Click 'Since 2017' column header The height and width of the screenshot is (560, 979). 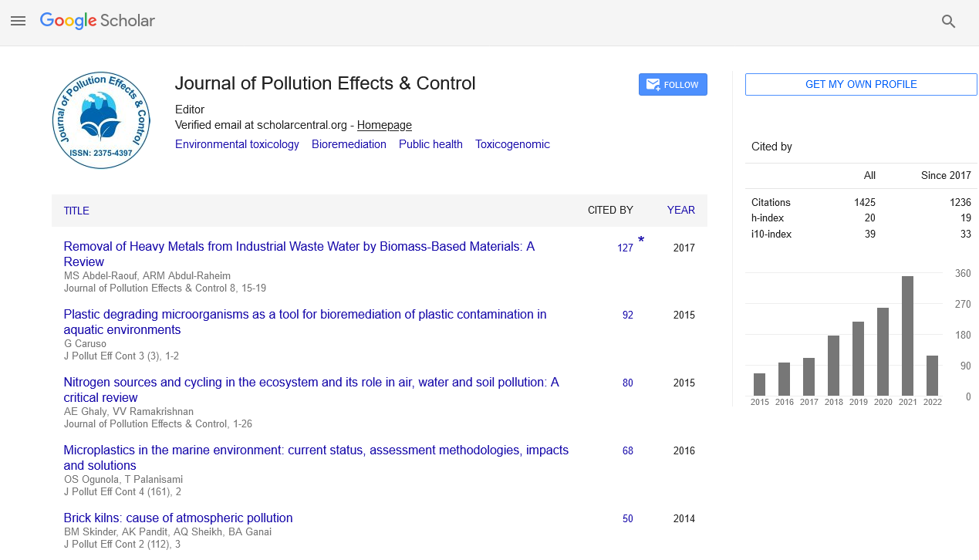[x=946, y=175]
